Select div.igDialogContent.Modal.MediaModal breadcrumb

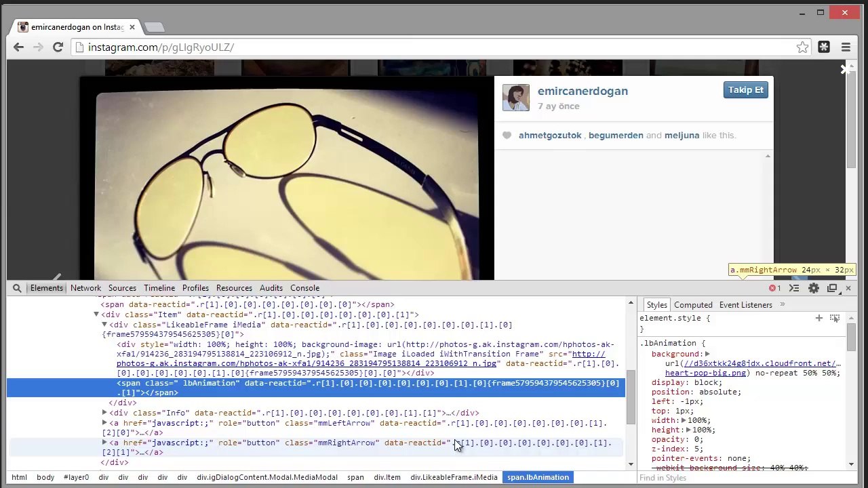point(267,477)
